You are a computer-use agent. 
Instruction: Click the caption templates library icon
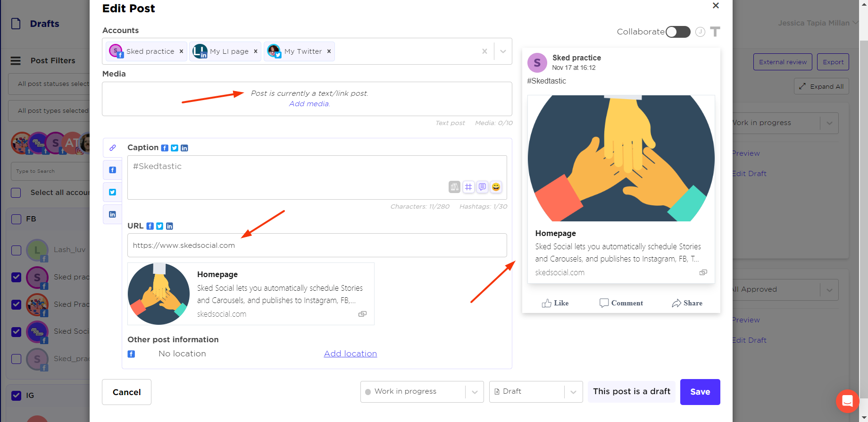[x=454, y=187]
